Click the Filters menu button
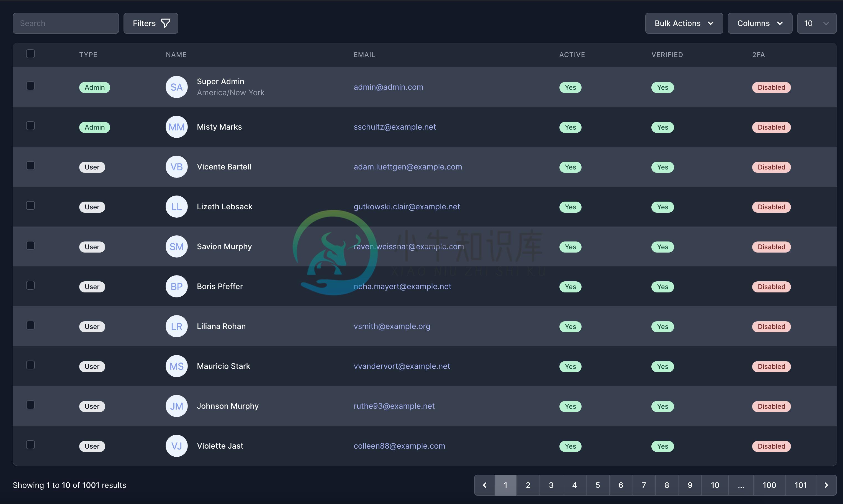The width and height of the screenshot is (843, 504). (151, 23)
